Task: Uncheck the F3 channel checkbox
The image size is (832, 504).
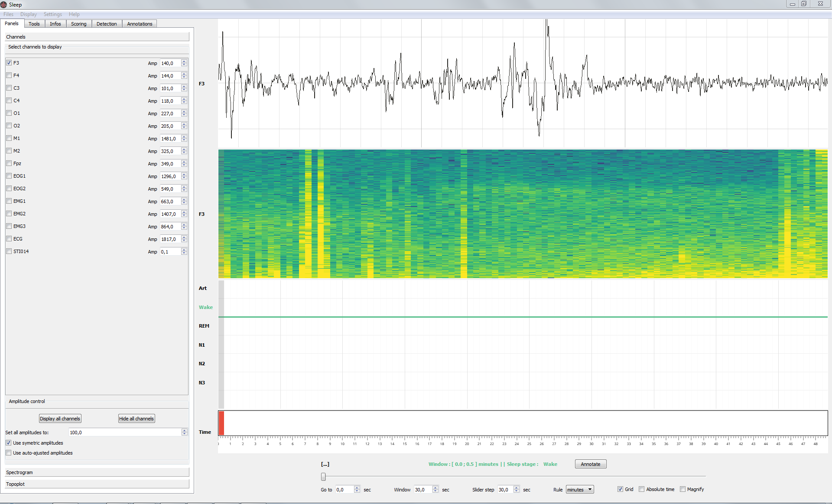Action: (9, 63)
